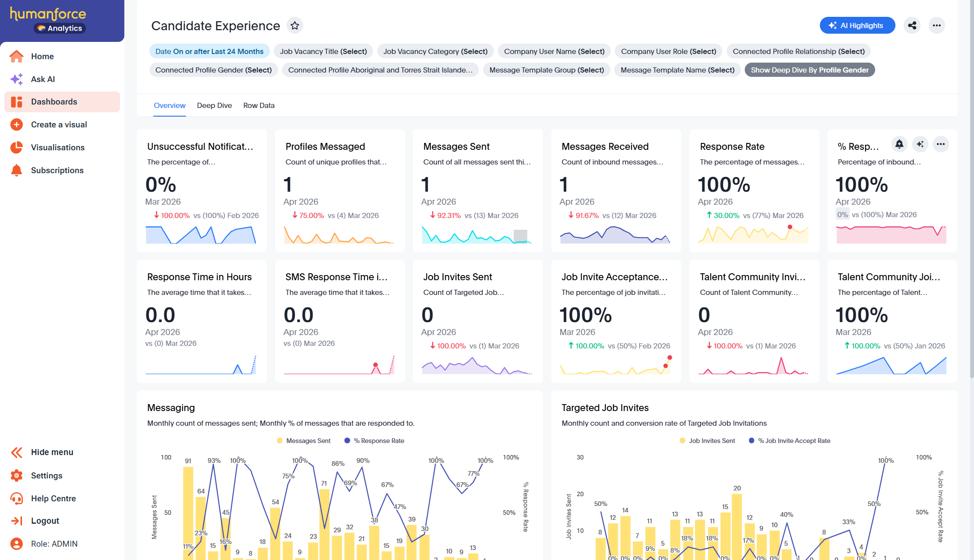Screen dimensions: 974x560
Task: Open Settings gear icon in sidebar
Action: click(x=16, y=475)
